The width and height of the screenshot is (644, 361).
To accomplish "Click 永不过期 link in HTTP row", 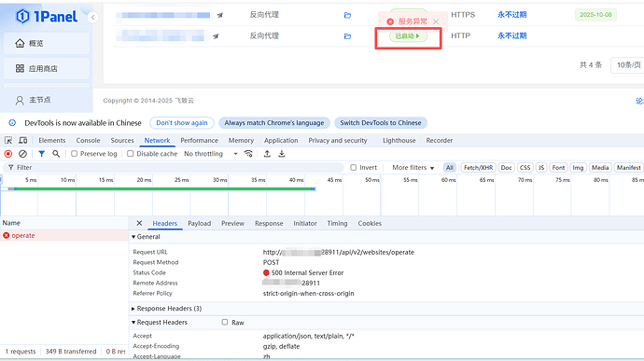I will point(512,35).
